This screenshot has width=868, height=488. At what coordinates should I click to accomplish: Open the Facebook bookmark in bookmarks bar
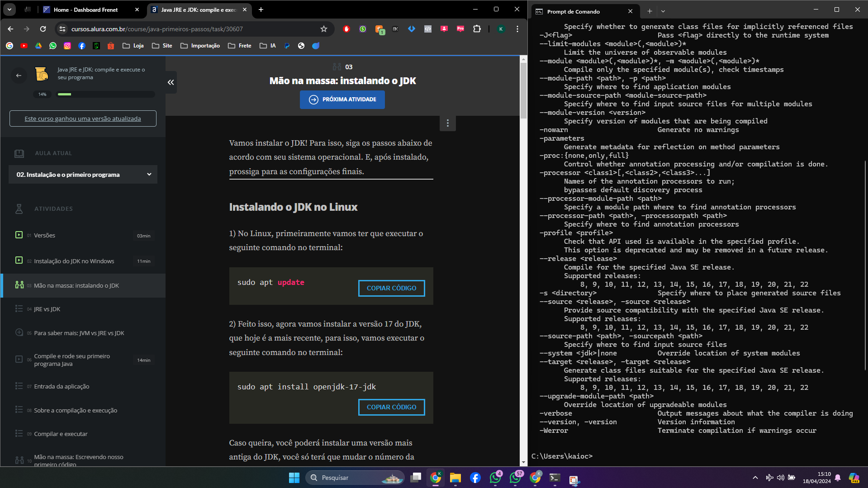point(82,46)
